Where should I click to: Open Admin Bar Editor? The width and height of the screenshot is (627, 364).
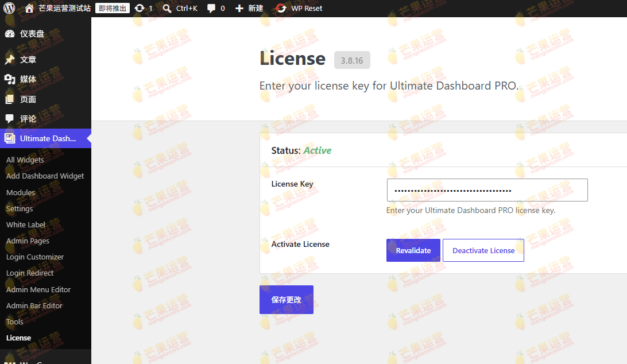click(x=34, y=305)
